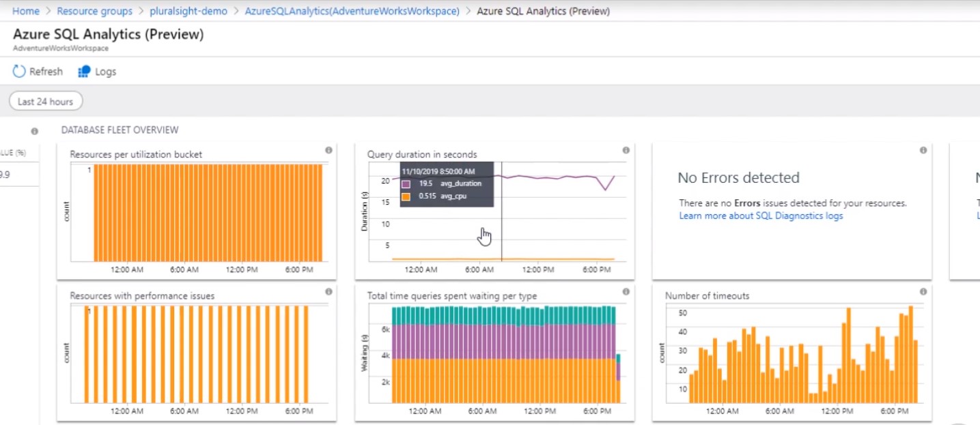Viewport: 980px width, 425px height.
Task: Open AzureSQLAnalytics(AdventureWorksWorkspace) breadcrumb
Action: 352,12
